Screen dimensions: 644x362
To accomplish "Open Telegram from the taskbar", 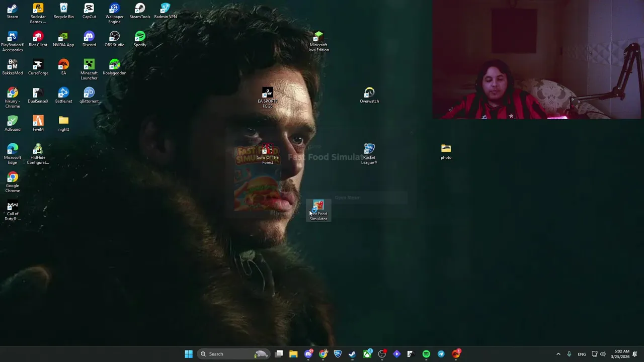I will click(441, 354).
